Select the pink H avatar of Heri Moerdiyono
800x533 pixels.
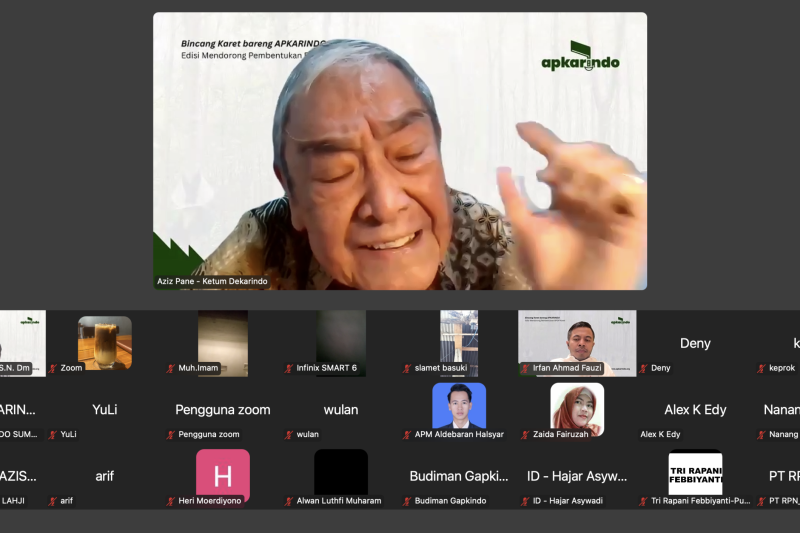(x=223, y=474)
